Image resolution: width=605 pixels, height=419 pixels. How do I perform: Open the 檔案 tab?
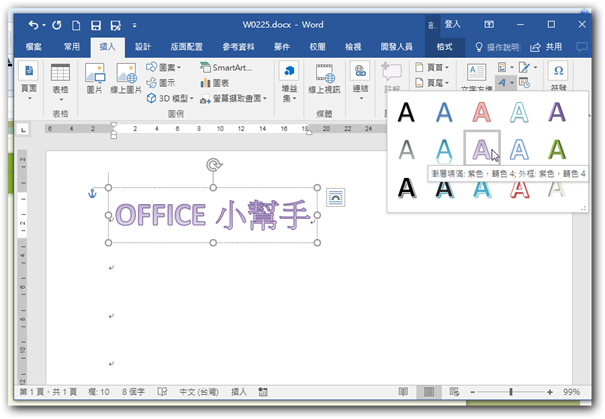[34, 47]
